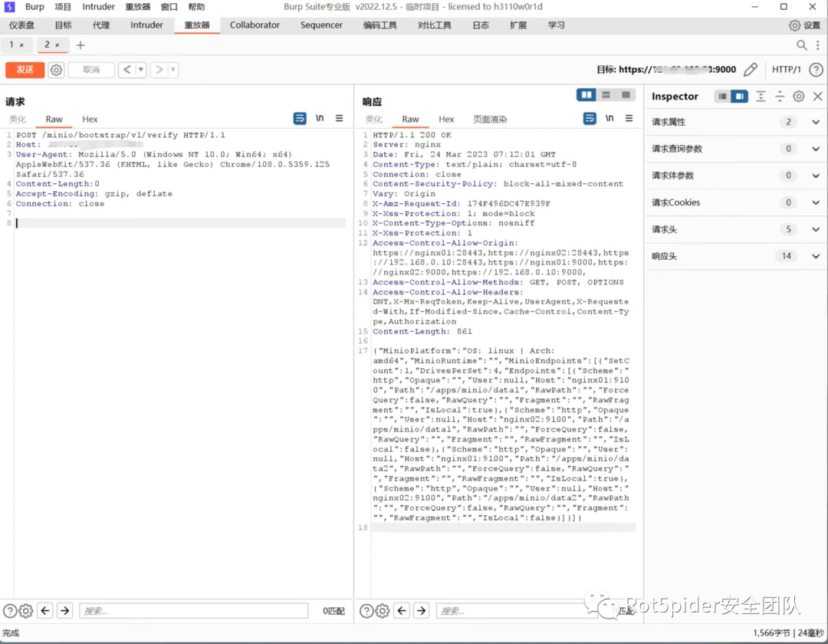Click the 取消 button
Viewport: 828px width, 644px height.
91,70
